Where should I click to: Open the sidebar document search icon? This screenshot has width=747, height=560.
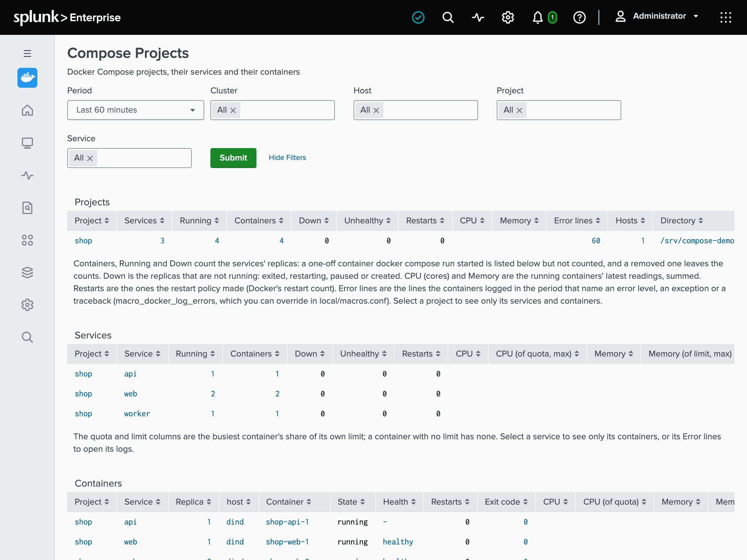[27, 208]
